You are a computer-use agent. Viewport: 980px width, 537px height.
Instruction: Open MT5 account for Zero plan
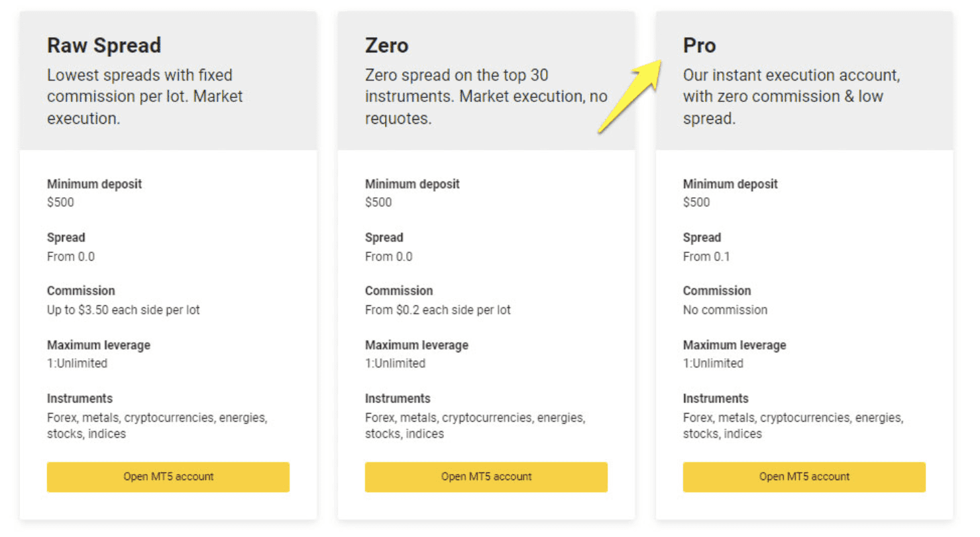(486, 477)
